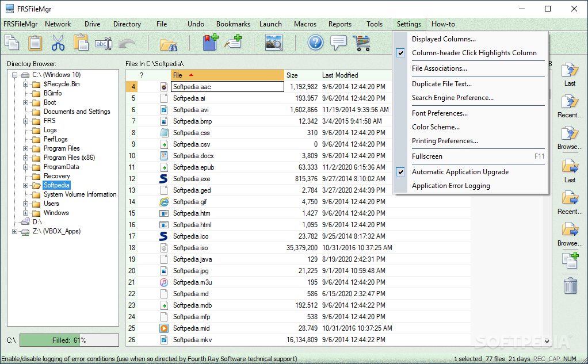The width and height of the screenshot is (588, 364).
Task: Click the top Recent... folder shortcut icon
Action: point(570,102)
